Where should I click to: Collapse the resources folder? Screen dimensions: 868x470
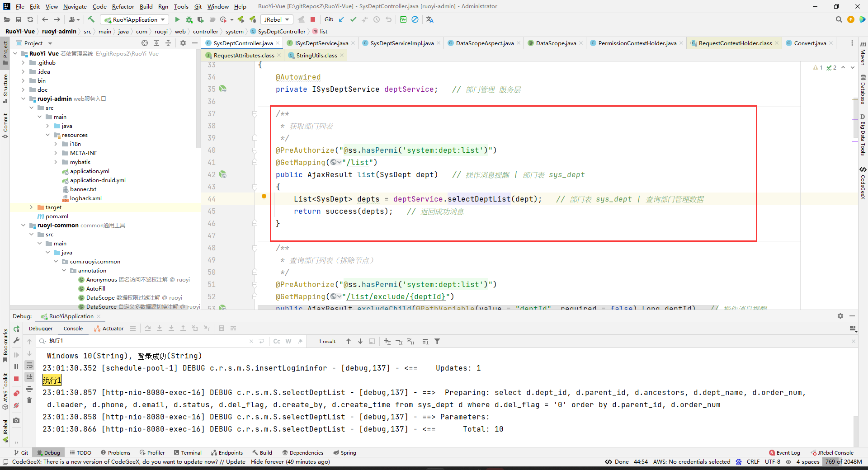[47, 135]
